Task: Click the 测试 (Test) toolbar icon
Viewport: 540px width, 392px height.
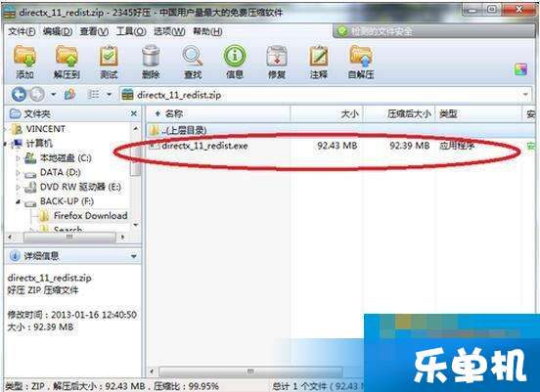Action: click(x=109, y=62)
